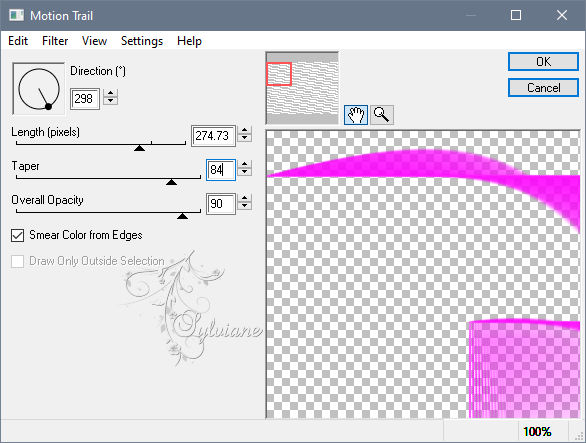Increase Direction value with up arrow
Viewport: 586px width, 443px height.
[110, 93]
